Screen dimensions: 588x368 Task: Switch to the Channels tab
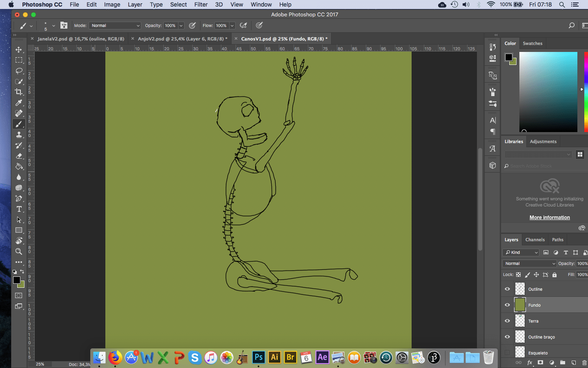pos(535,240)
